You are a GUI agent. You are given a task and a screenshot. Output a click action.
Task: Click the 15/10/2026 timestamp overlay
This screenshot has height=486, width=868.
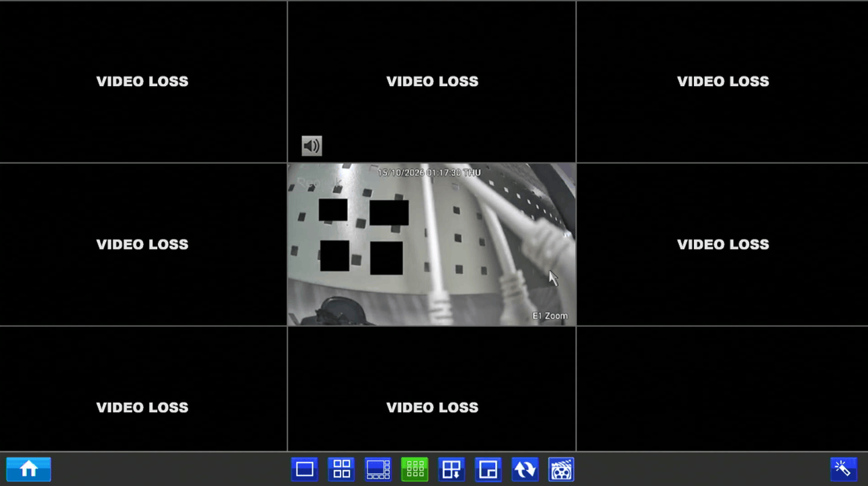[x=429, y=173]
